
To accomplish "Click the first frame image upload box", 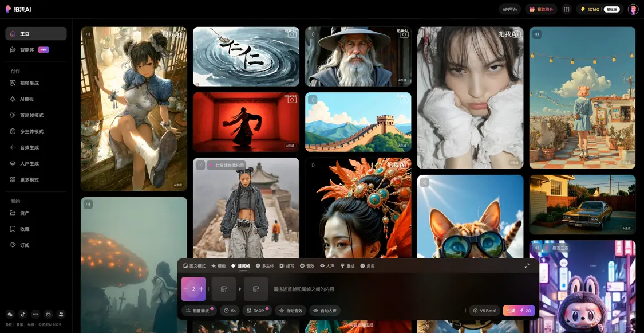I will [223, 289].
